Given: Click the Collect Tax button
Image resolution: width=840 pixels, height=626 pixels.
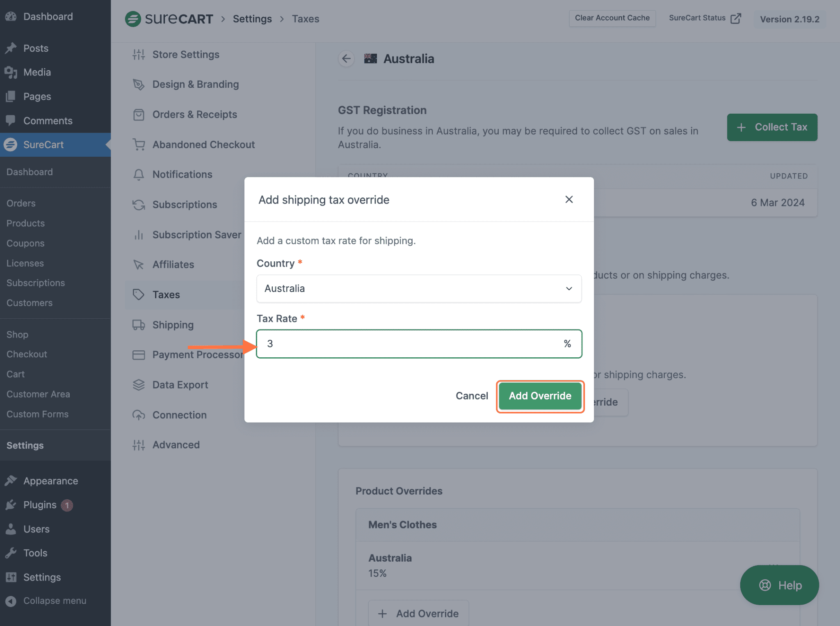Looking at the screenshot, I should tap(772, 127).
